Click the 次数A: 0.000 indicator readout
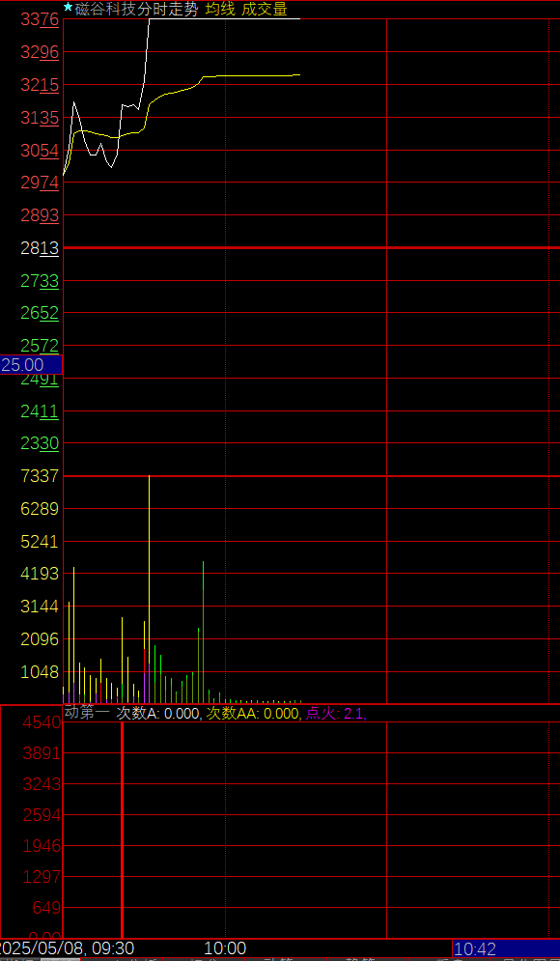 tap(158, 713)
